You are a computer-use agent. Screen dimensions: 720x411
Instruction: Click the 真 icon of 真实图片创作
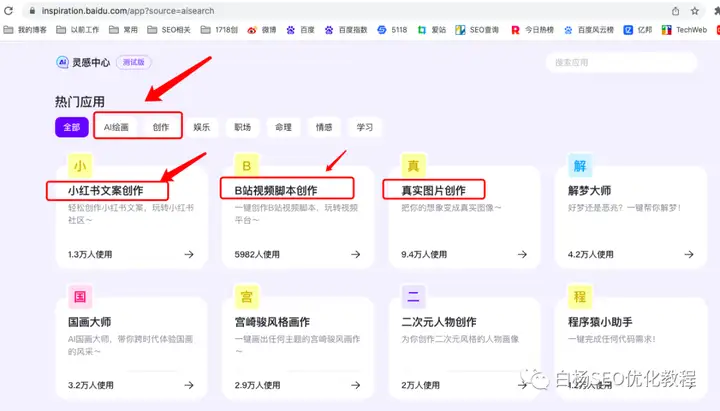413,166
